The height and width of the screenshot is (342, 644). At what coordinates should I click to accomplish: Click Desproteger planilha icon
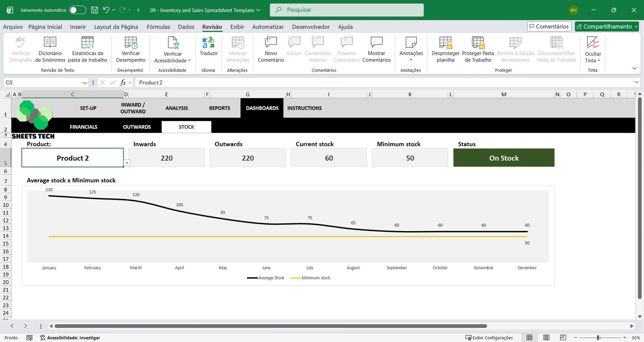(x=446, y=42)
